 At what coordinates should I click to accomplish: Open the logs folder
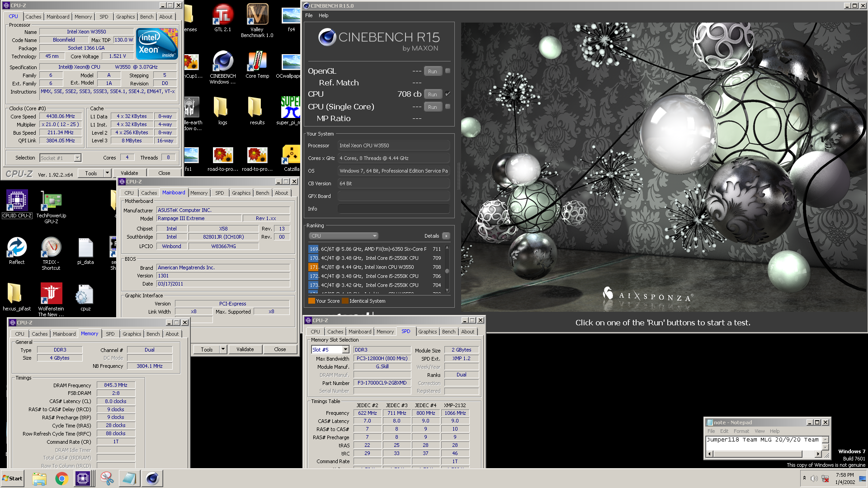(x=222, y=111)
